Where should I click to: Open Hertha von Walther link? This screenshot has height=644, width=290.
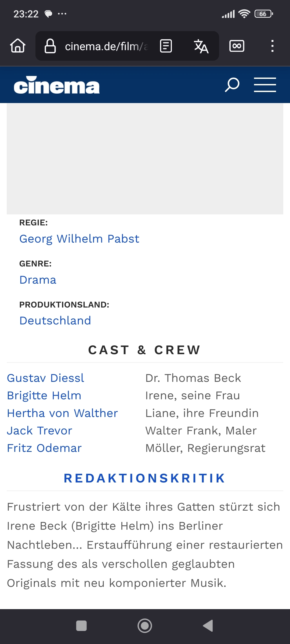click(x=62, y=413)
